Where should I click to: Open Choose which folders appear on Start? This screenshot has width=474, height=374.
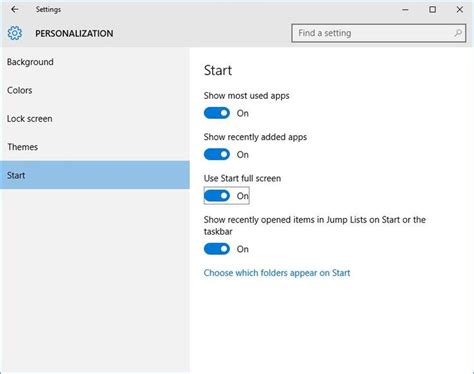pos(277,273)
